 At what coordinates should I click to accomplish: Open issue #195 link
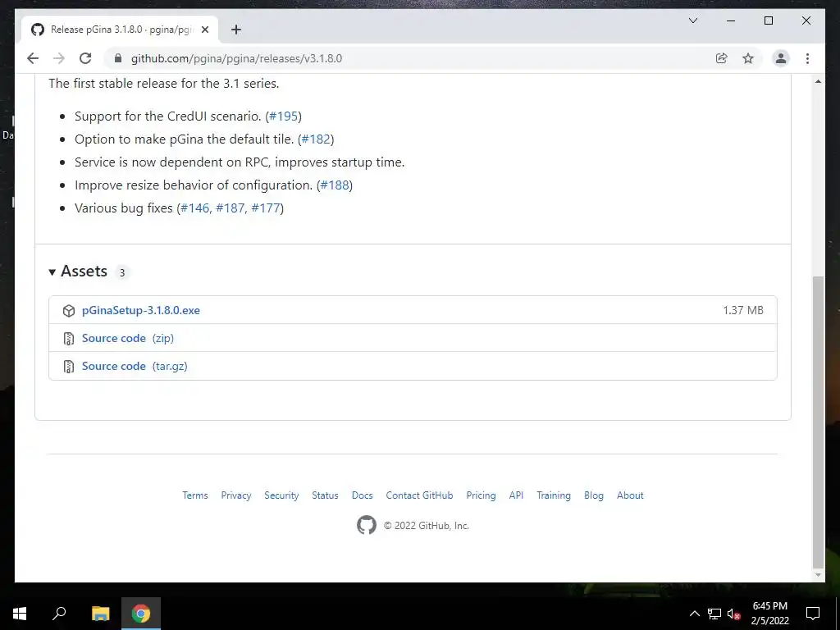coord(283,116)
